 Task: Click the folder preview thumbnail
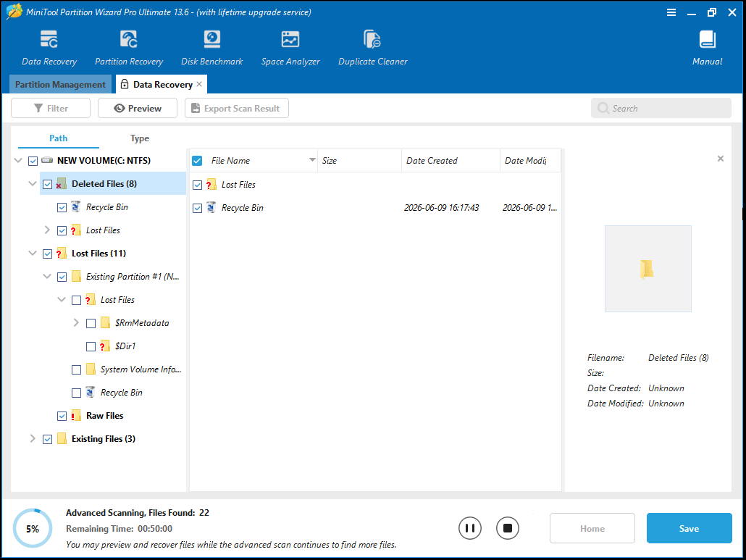pos(648,269)
